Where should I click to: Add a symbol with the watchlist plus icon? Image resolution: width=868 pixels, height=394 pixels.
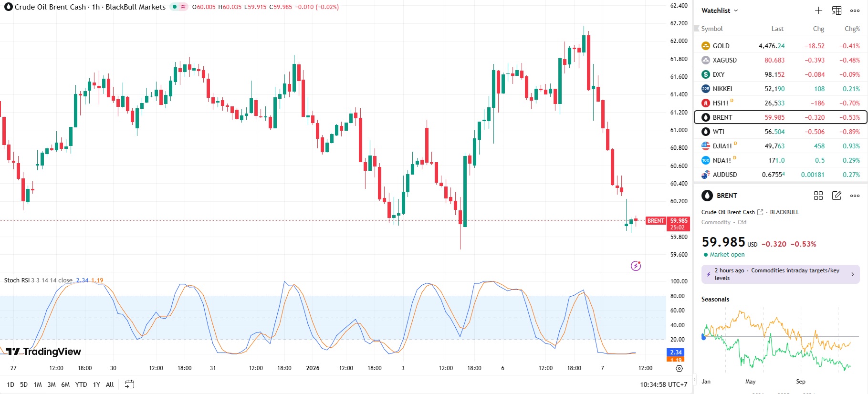818,10
